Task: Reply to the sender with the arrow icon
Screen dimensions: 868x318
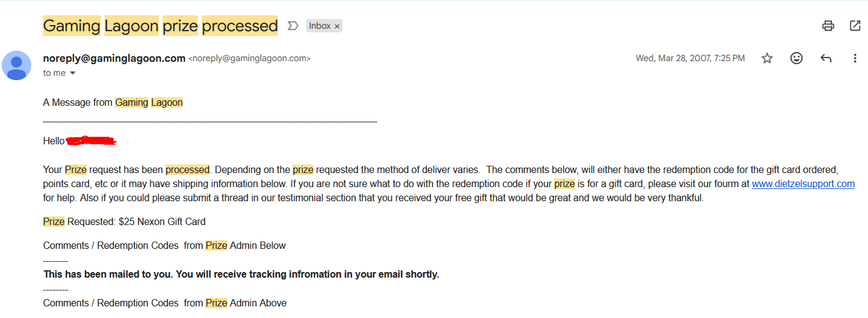Action: [x=826, y=58]
